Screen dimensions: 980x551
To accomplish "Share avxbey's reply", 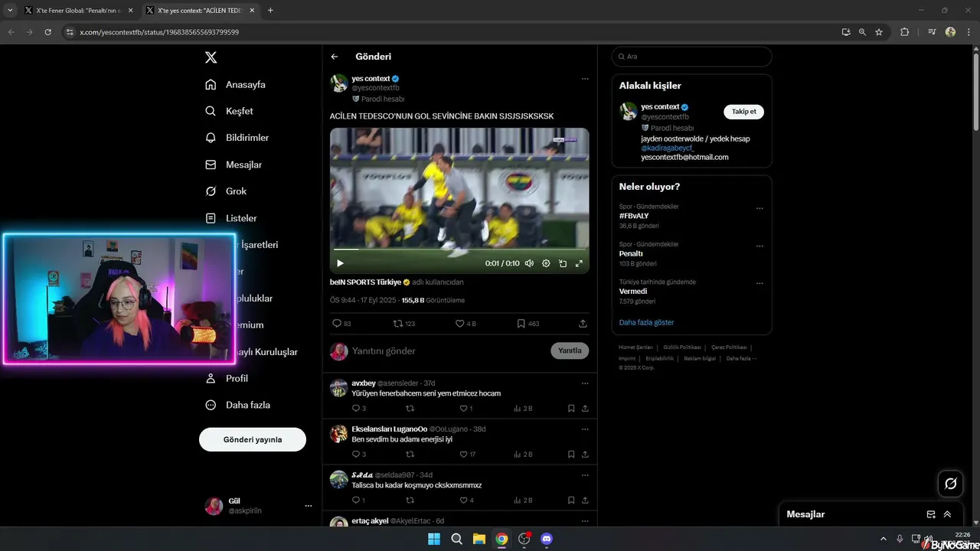I will click(x=585, y=409).
